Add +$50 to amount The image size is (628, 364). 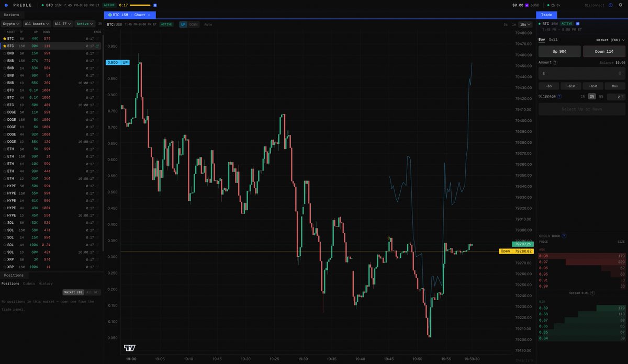593,86
